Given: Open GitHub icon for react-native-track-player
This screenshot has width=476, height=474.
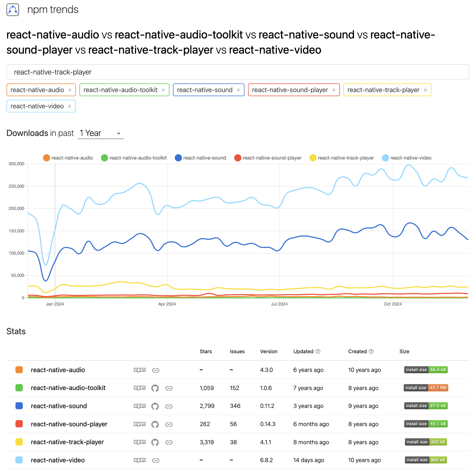Looking at the screenshot, I should tap(155, 442).
